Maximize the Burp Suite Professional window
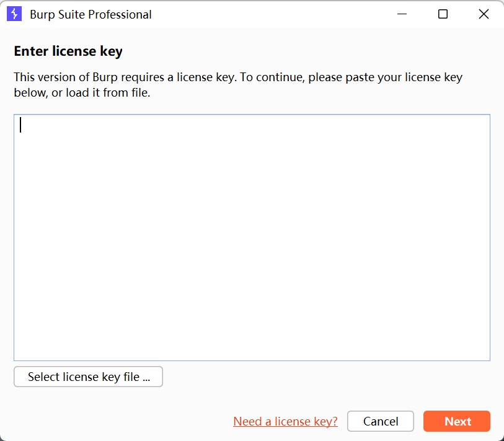The width and height of the screenshot is (504, 441). pos(443,14)
